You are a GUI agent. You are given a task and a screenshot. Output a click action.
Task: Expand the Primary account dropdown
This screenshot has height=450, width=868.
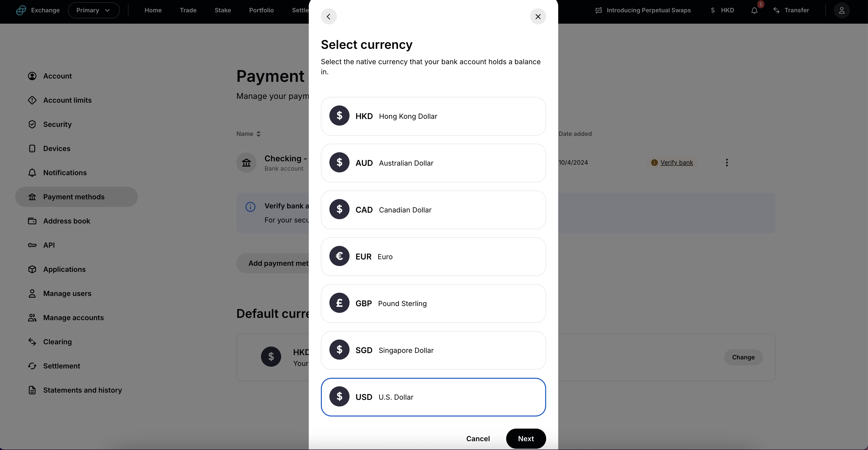click(94, 10)
